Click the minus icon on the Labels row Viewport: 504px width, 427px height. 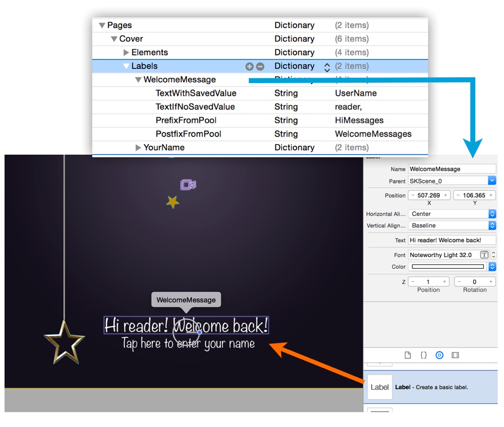point(261,66)
